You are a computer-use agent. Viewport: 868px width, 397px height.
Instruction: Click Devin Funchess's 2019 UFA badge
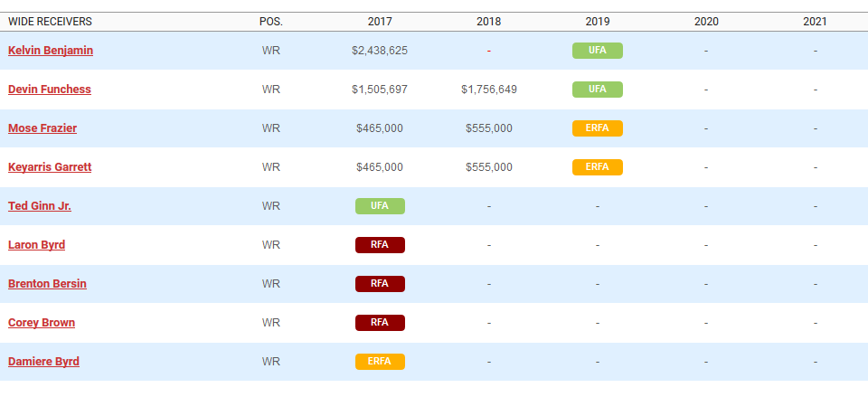coord(597,90)
